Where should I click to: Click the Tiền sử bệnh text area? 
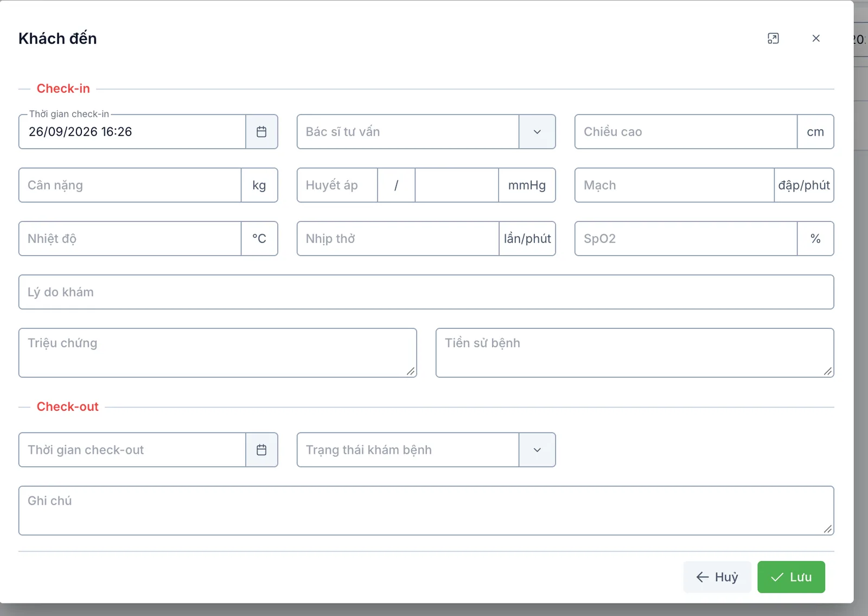(635, 352)
